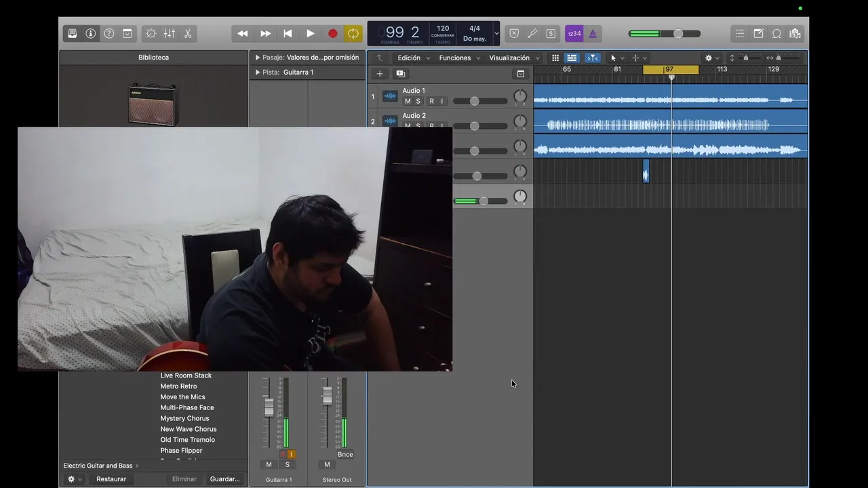This screenshot has height=488, width=868.
Task: Fast forward with the double-right arrow button
Action: pos(265,33)
